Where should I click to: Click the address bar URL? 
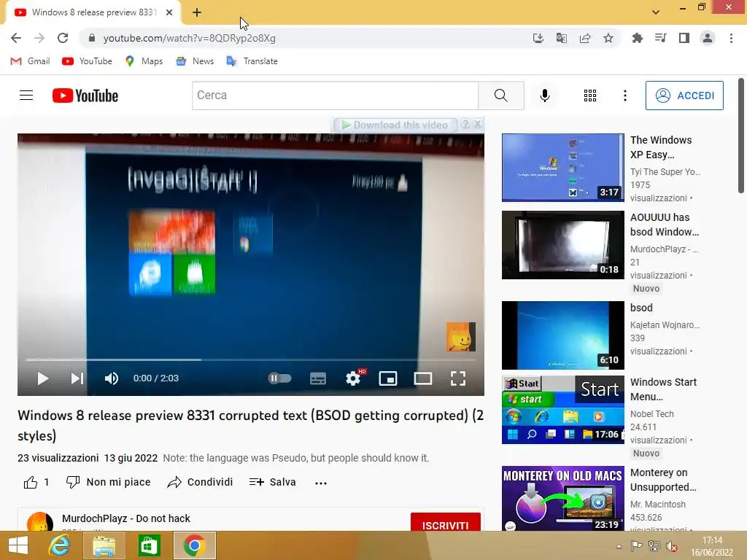189,38
